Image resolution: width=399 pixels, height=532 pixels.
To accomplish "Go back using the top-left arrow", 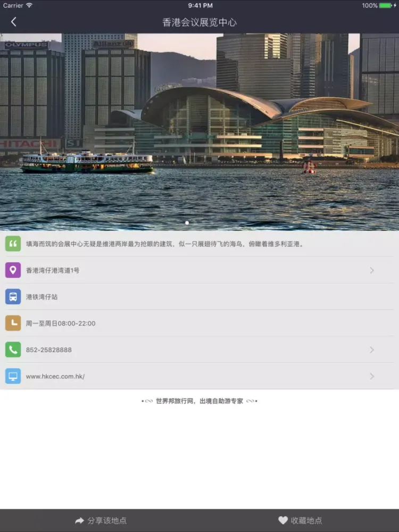I will coord(13,22).
